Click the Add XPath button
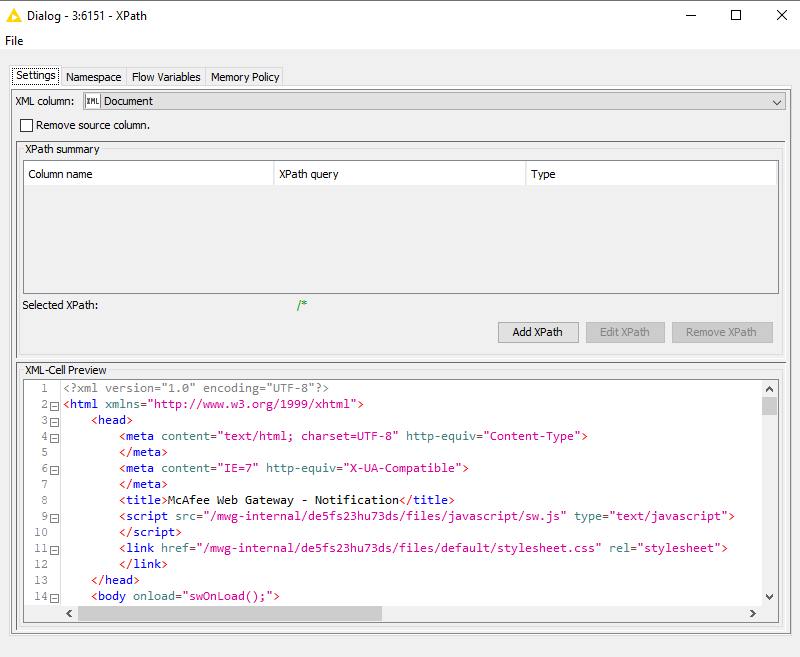Viewport: 800px width, 657px height. [x=538, y=332]
